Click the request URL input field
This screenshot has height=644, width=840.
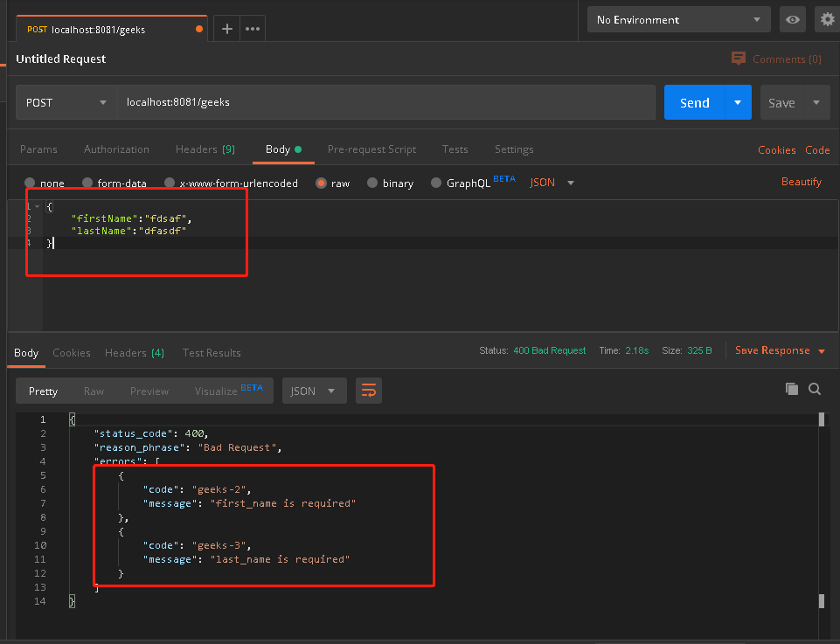pyautogui.click(x=385, y=102)
